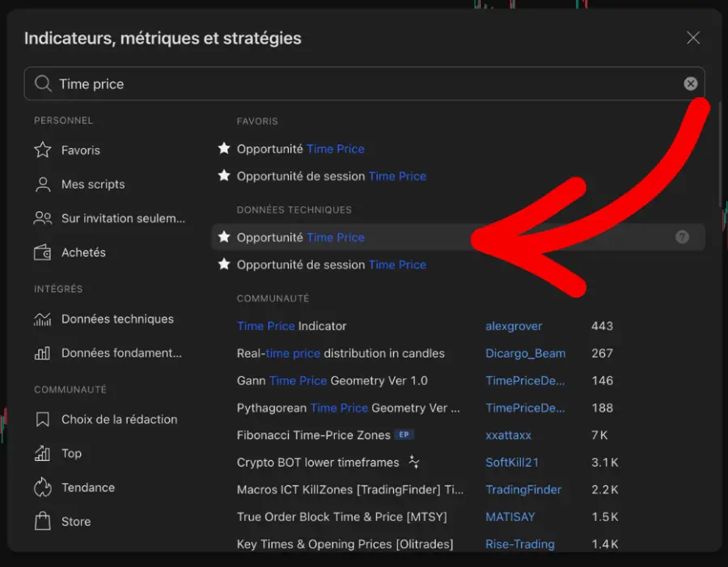This screenshot has width=728, height=567.
Task: Click the strategy icon beside Crypto BOT lower timeframes
Action: coord(413,462)
